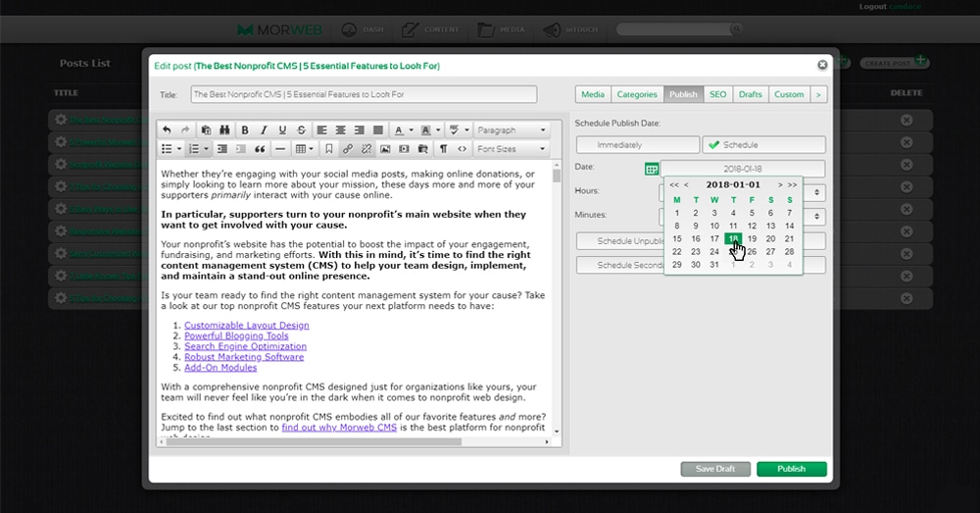Click the Save Draft button
The image size is (980, 513).
[715, 469]
